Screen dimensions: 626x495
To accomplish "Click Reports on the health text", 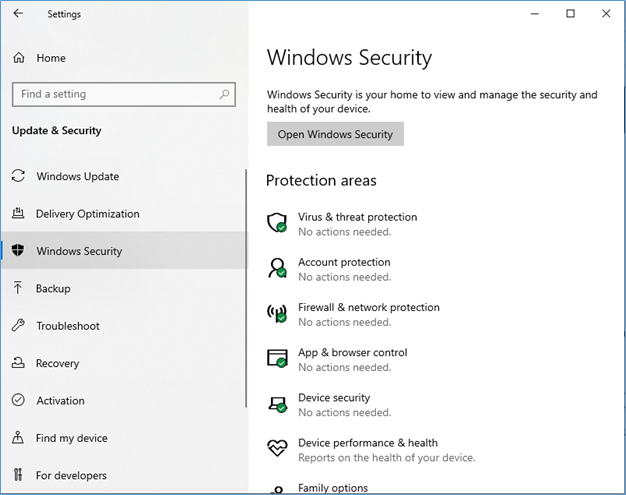I will coord(386,457).
